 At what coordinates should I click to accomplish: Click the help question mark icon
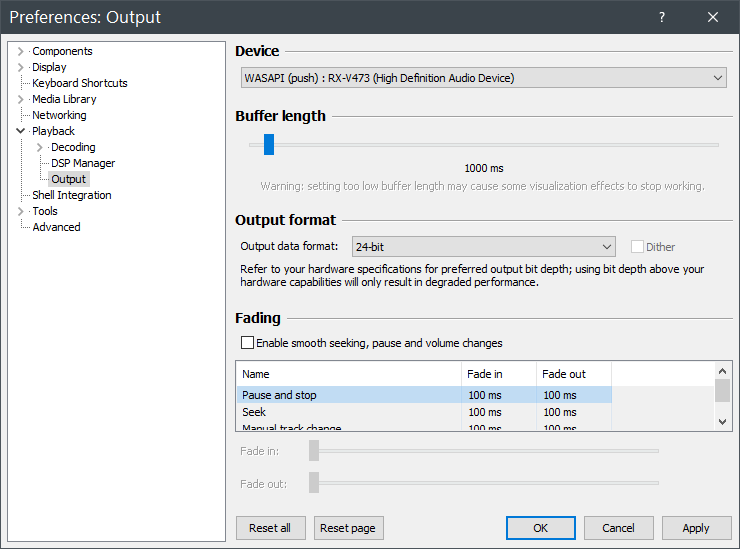(662, 17)
